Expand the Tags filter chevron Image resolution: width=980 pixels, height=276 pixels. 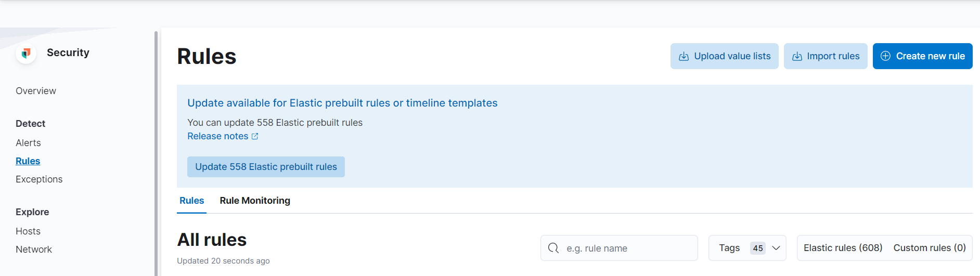pos(776,248)
